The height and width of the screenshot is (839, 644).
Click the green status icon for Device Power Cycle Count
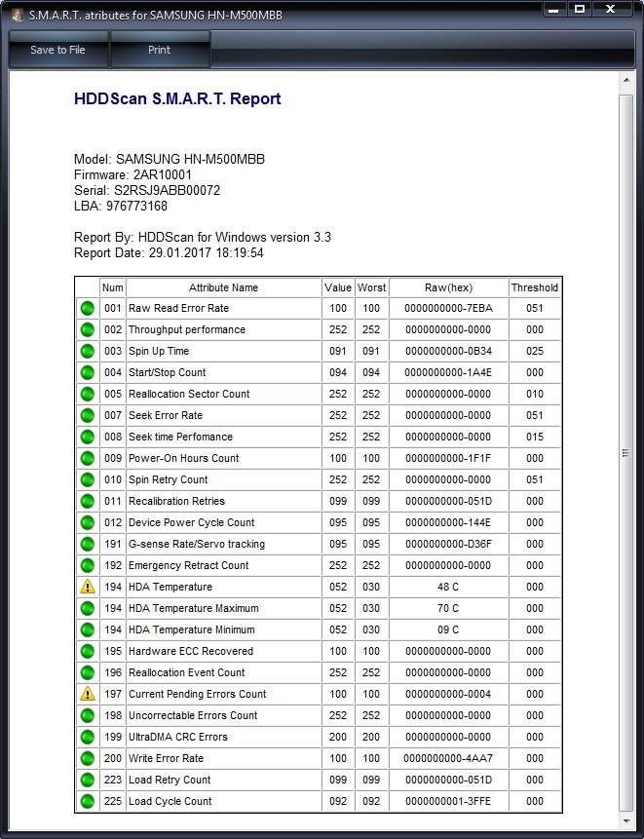[87, 522]
